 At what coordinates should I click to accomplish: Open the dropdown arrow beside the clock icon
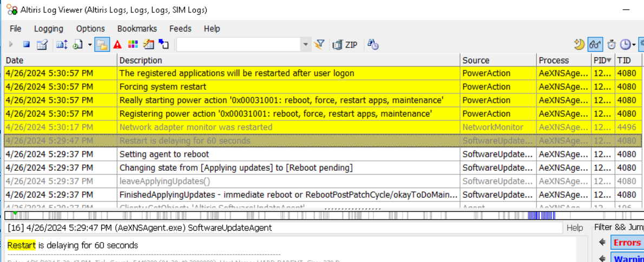tap(634, 45)
